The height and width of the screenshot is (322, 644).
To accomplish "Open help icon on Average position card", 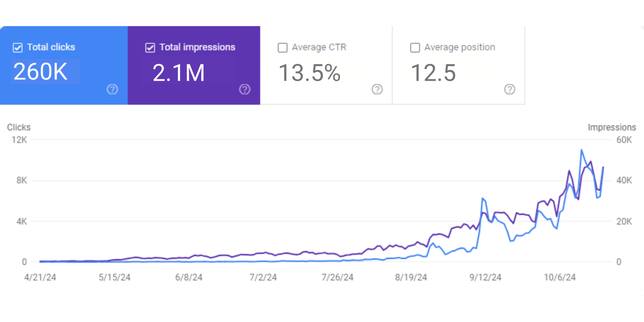I will [510, 89].
